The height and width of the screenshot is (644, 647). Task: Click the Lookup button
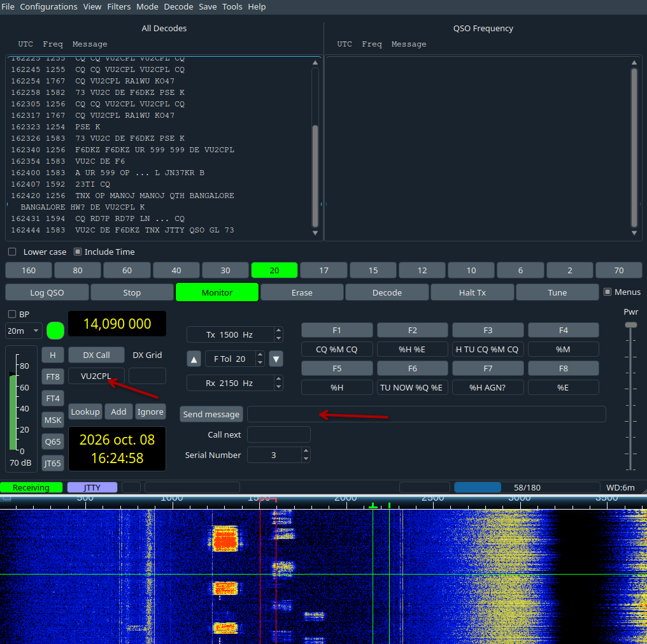85,411
